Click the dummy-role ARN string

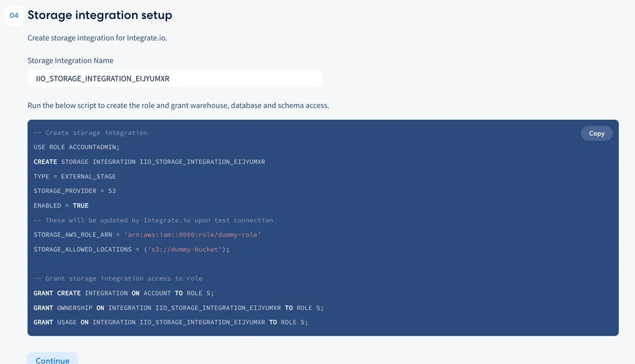tap(192, 234)
